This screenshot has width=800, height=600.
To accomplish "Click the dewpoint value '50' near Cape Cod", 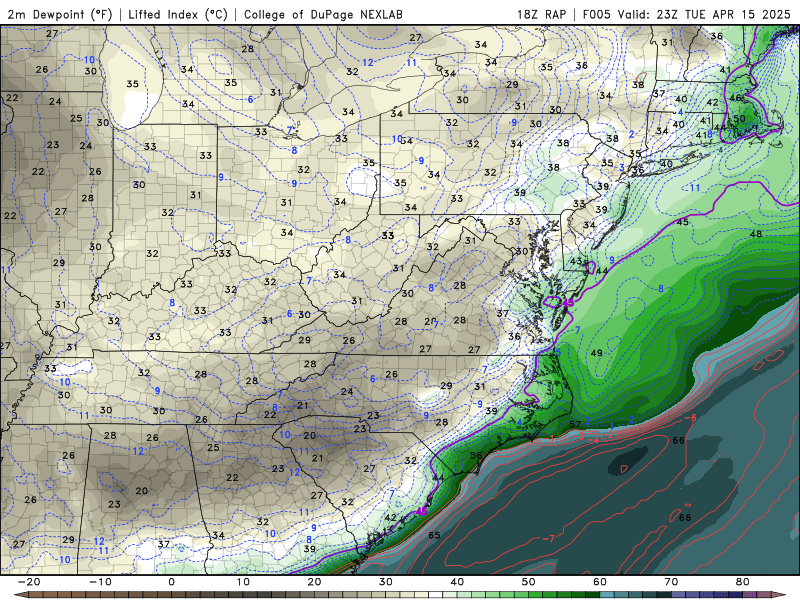I will (739, 119).
